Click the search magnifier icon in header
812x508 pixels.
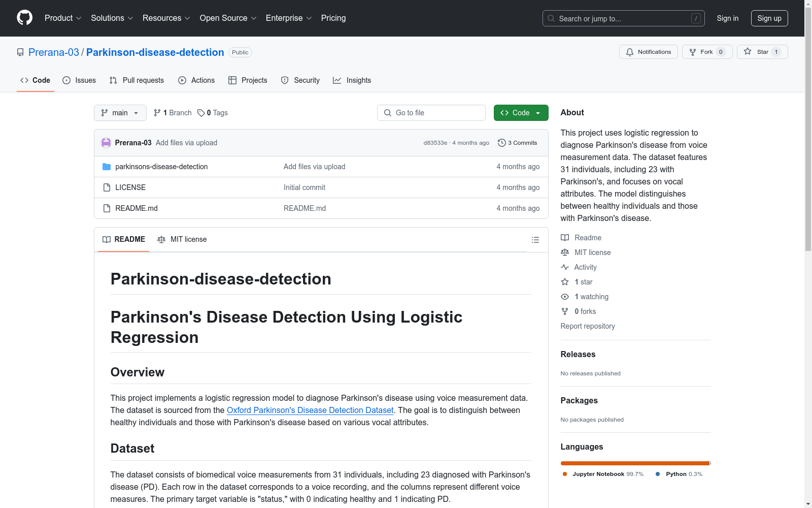[551, 18]
